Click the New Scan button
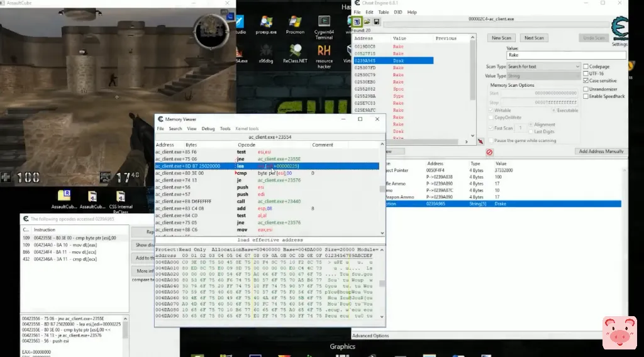The image size is (644, 357). (501, 38)
